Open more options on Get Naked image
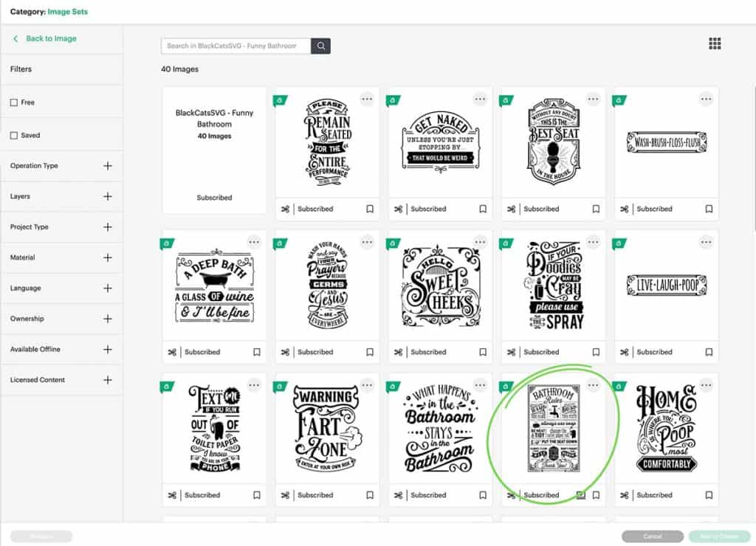Screen dimensions: 756x546 pos(480,99)
